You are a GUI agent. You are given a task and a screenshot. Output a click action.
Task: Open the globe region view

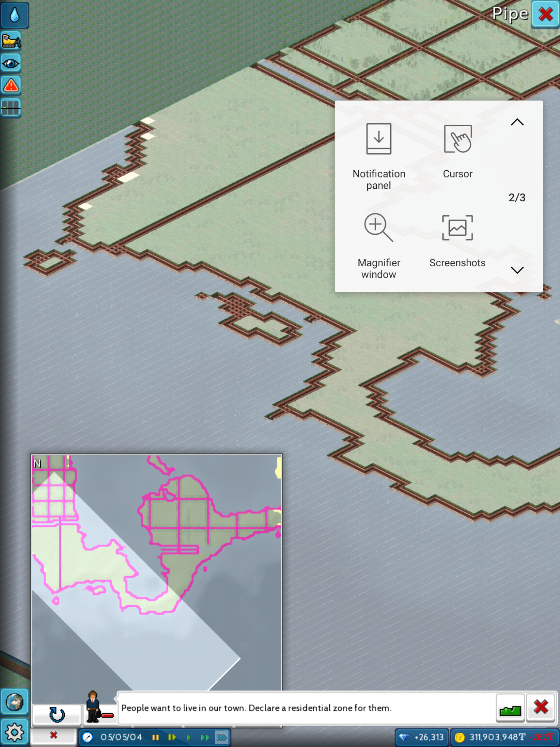(x=15, y=703)
